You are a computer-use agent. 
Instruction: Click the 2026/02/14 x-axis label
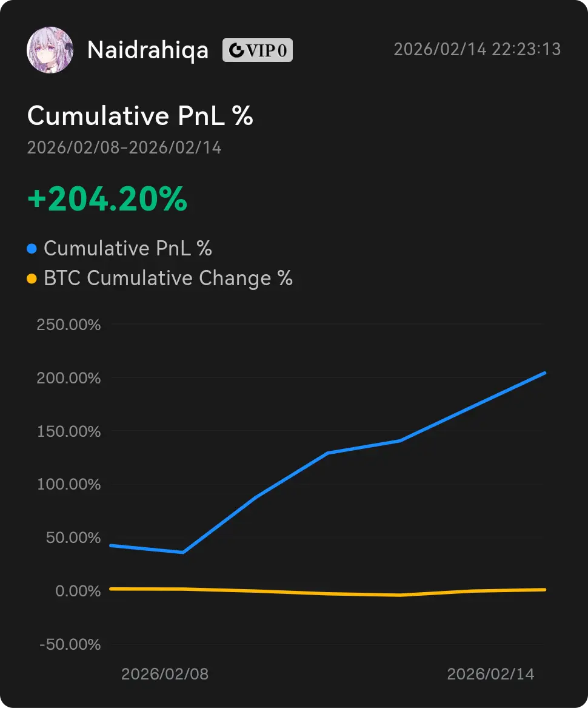point(490,674)
